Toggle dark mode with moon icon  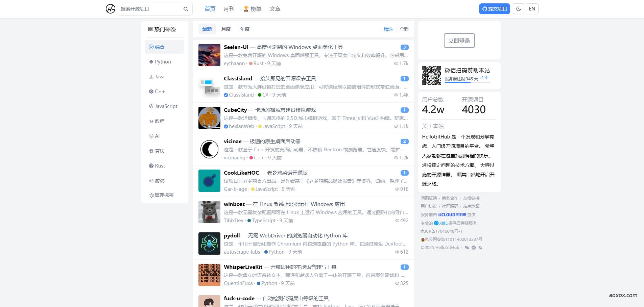(x=518, y=9)
